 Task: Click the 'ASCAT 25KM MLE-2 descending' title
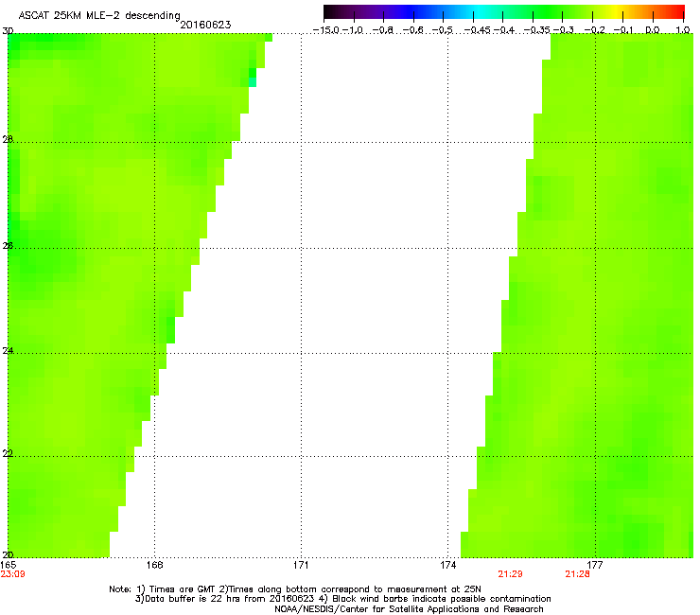(99, 16)
